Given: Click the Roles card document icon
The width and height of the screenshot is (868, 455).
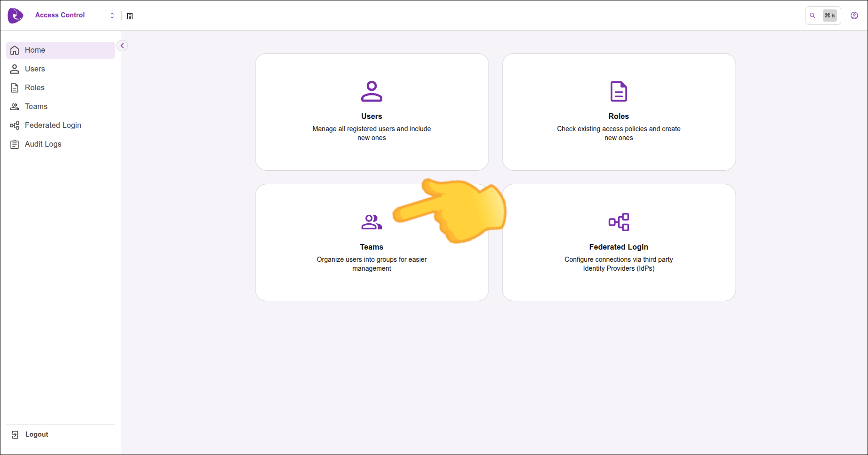Looking at the screenshot, I should (x=619, y=91).
